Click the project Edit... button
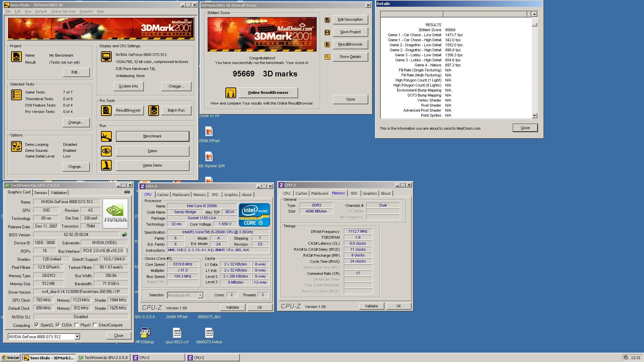644x362 pixels. coord(76,72)
